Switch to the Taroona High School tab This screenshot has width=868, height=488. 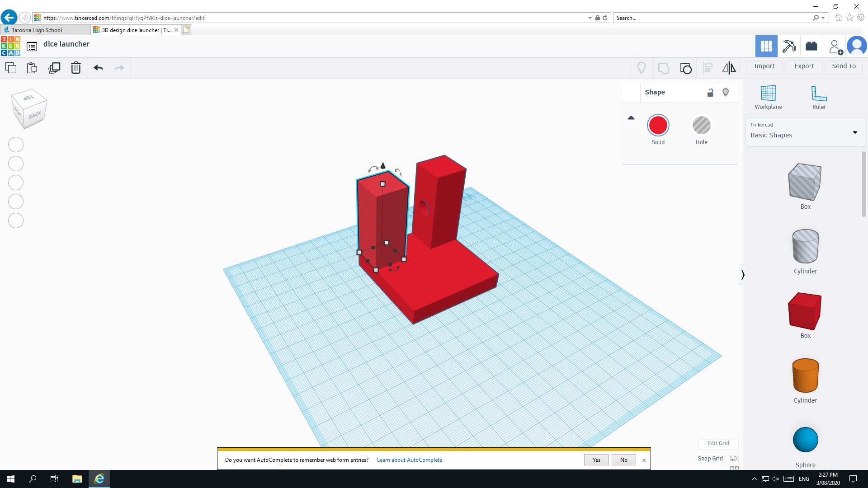[45, 30]
